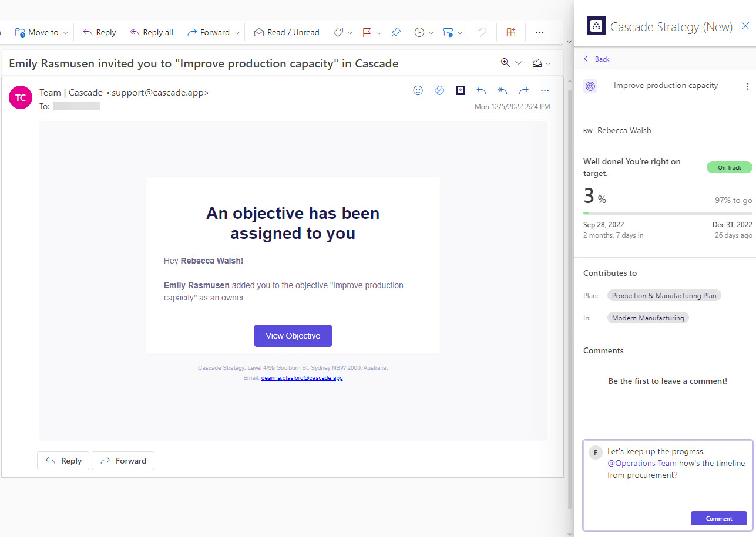The width and height of the screenshot is (756, 537).
Task: Click the View Objective button
Action: [293, 336]
